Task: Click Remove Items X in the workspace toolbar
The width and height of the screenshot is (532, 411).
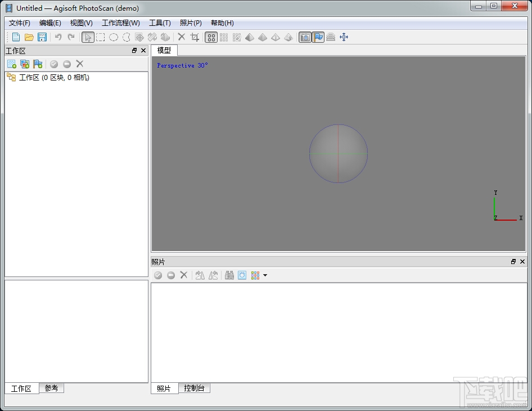Action: coord(80,64)
